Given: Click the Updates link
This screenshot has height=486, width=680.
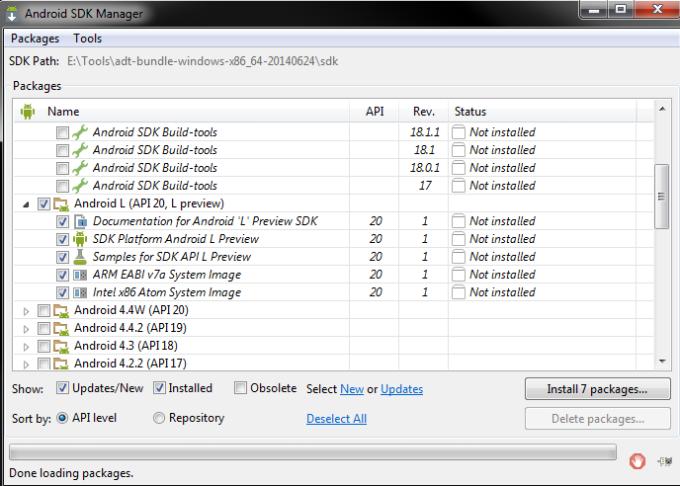Looking at the screenshot, I should pyautogui.click(x=402, y=389).
